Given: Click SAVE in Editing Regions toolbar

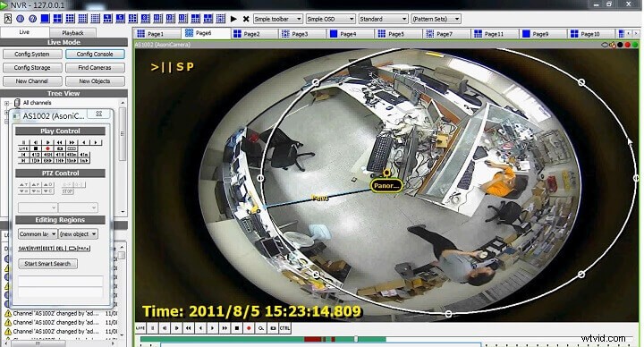Looking at the screenshot, I should [24, 249].
